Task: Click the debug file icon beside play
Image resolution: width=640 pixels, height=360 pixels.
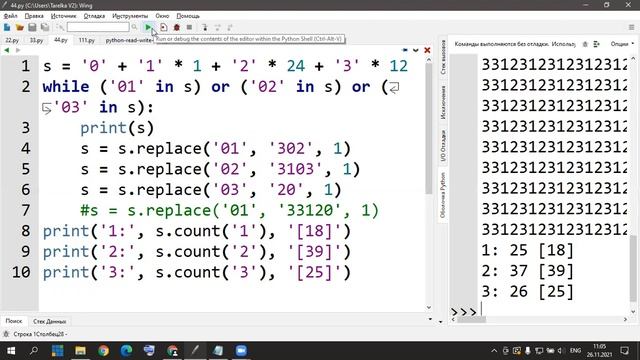Action: click(164, 27)
